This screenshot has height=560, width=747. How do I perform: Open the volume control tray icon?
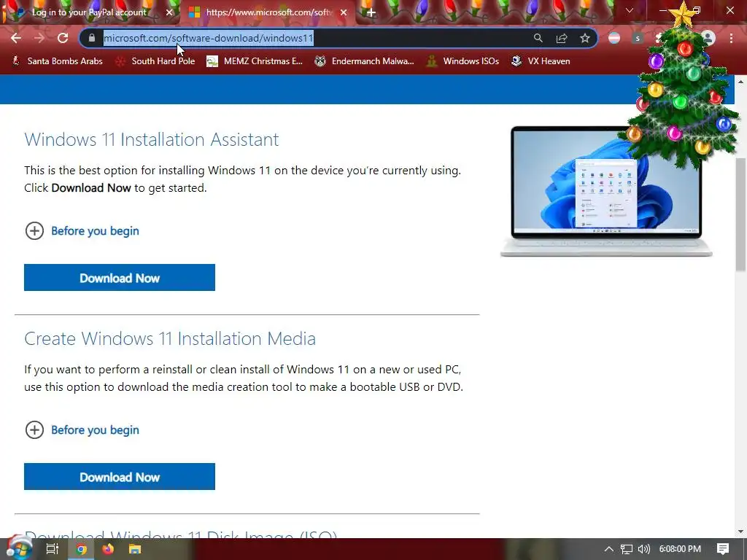tap(644, 549)
